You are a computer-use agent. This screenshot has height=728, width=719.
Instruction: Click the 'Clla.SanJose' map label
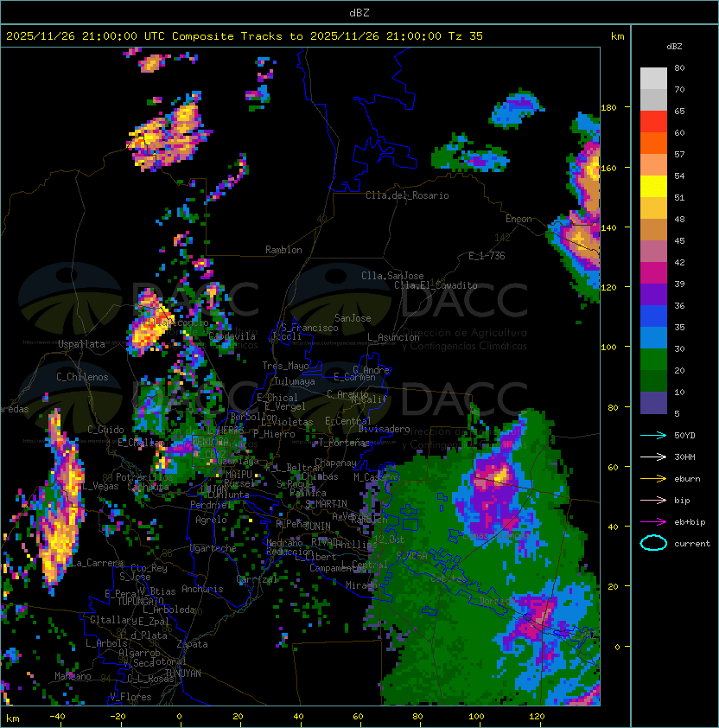coord(392,276)
